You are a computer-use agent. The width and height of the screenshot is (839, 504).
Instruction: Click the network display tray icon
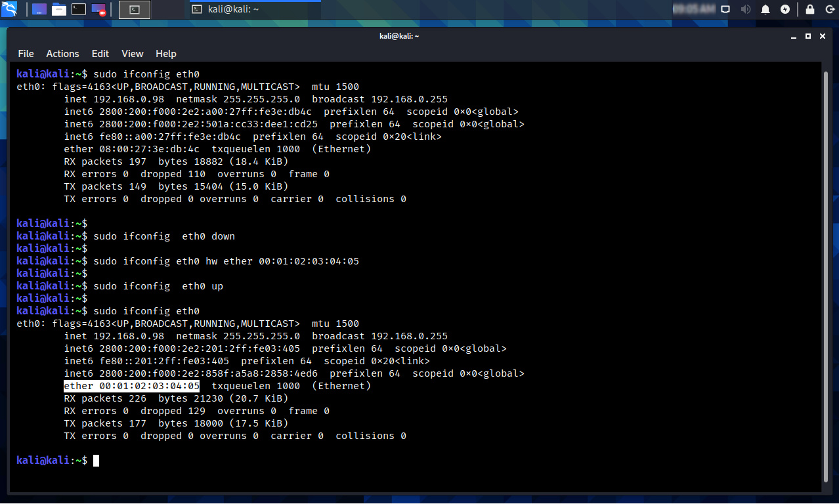click(725, 9)
